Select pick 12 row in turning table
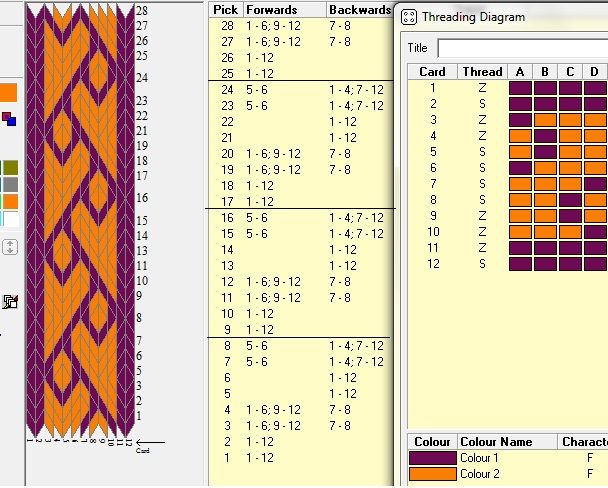Screen dimensions: 608x488 (301, 282)
